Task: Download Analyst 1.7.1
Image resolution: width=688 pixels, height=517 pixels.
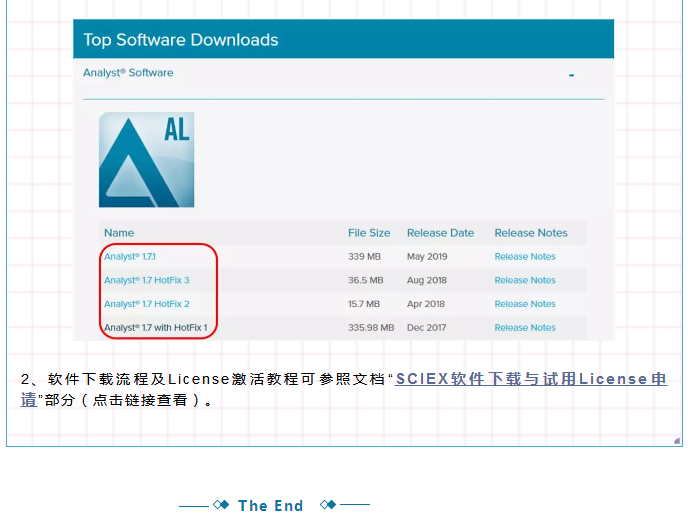Action: [130, 257]
